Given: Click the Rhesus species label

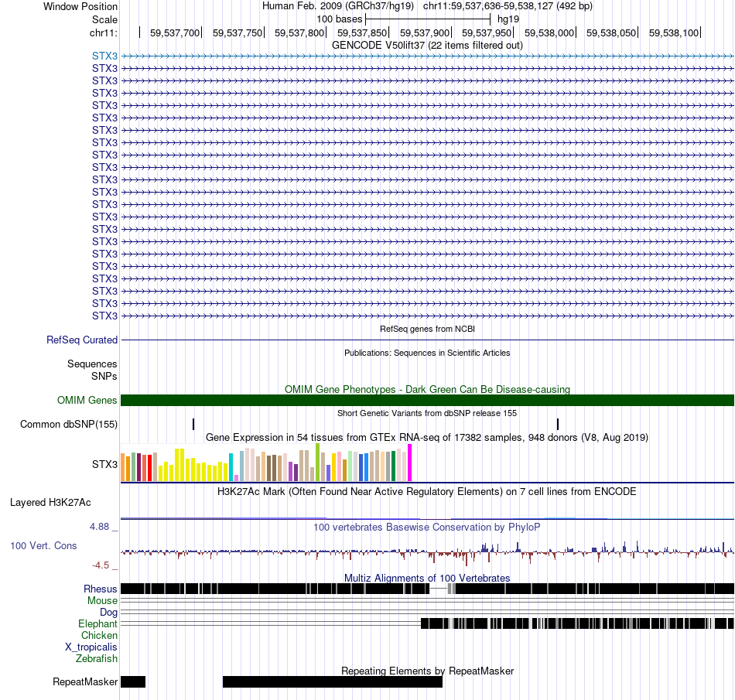Looking at the screenshot, I should pyautogui.click(x=101, y=589).
